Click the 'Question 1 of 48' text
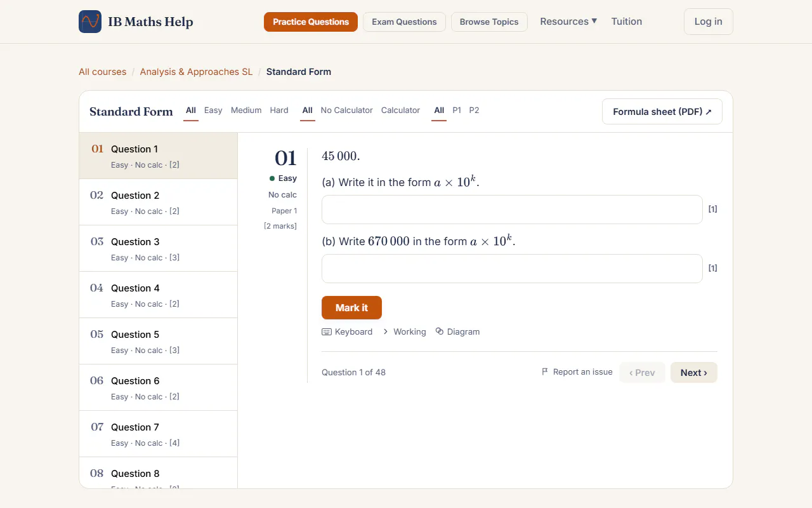This screenshot has height=508, width=812. click(x=353, y=372)
